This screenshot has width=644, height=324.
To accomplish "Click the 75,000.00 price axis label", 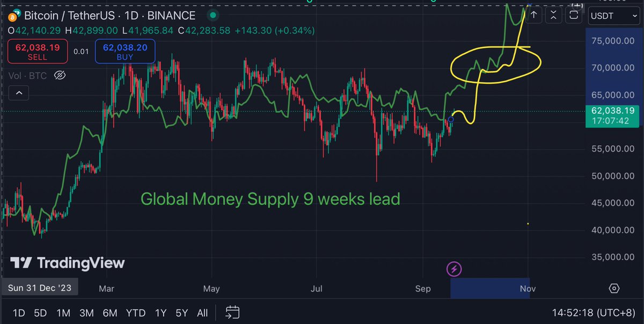I will point(614,41).
